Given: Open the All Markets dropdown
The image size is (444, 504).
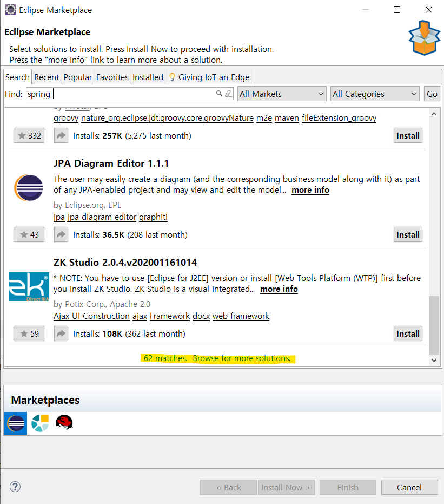Looking at the screenshot, I should tap(282, 94).
